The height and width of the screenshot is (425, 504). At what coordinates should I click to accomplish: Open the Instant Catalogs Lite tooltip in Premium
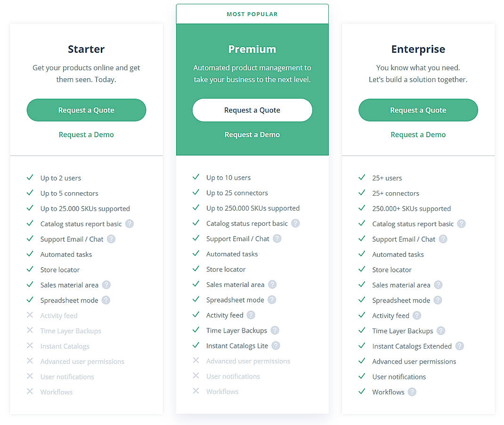(276, 346)
